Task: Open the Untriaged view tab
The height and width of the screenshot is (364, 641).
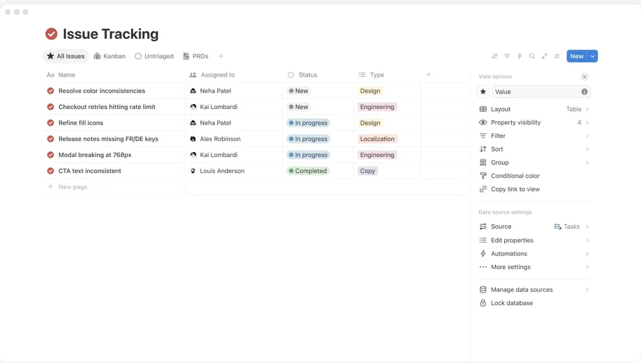Action: (154, 56)
